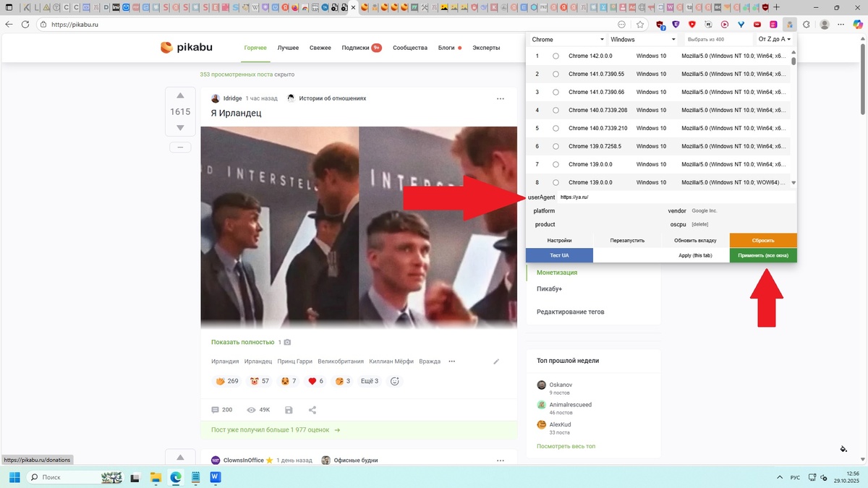868x488 pixels.
Task: Click the user-agent list scroll down arrow
Action: coord(793,183)
